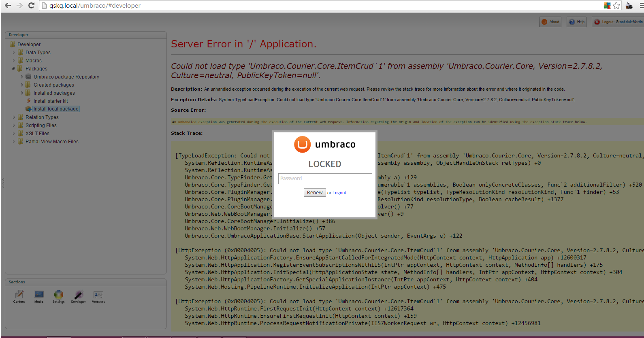Select Scripting Files tree item

click(41, 125)
